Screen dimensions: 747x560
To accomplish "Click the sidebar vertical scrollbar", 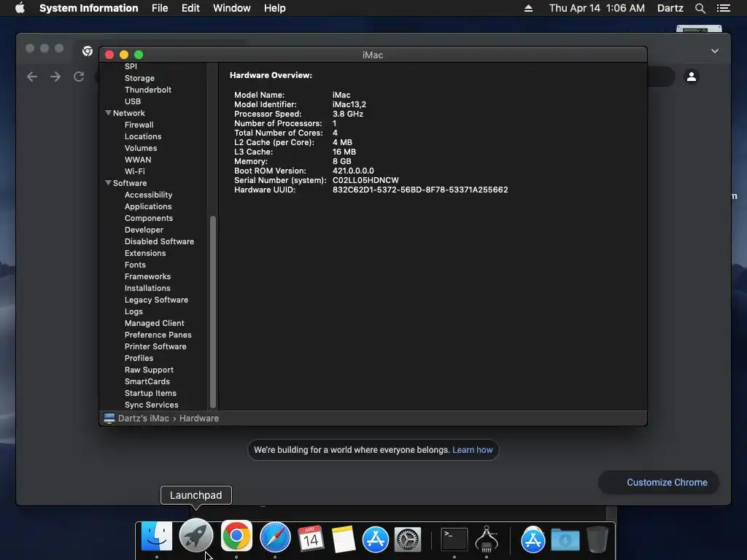I will [213, 312].
